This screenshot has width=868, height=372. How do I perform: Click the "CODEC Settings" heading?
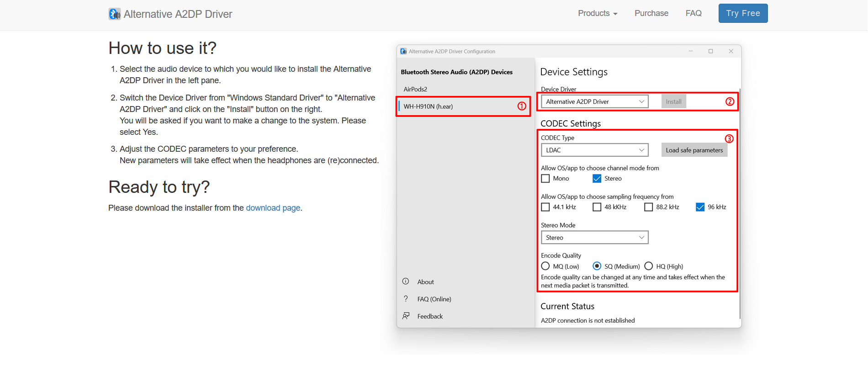(x=571, y=123)
